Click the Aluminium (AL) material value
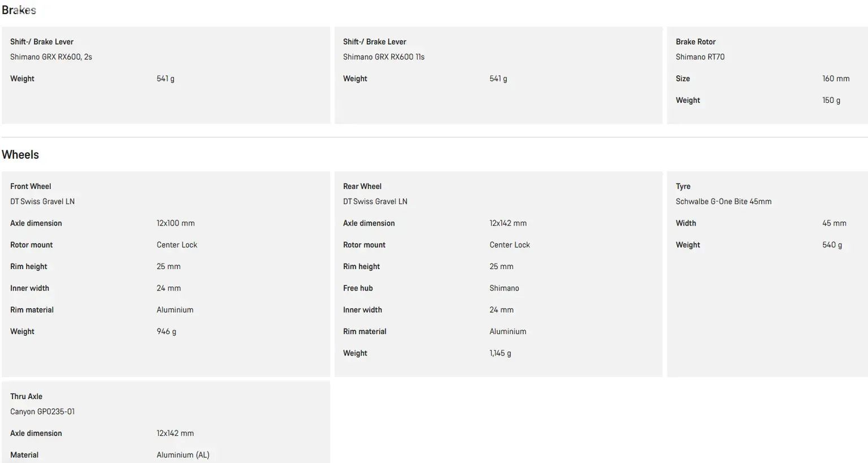The image size is (868, 463). [183, 455]
